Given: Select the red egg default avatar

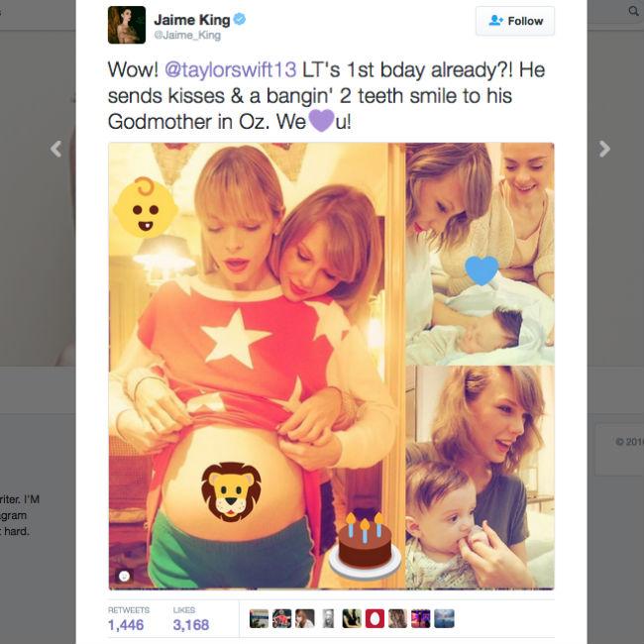Looking at the screenshot, I should 375,618.
